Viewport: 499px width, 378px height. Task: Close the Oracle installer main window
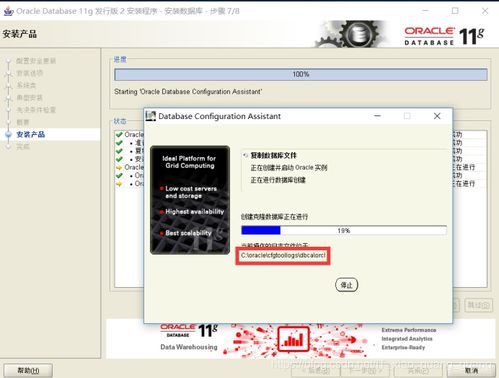(485, 11)
